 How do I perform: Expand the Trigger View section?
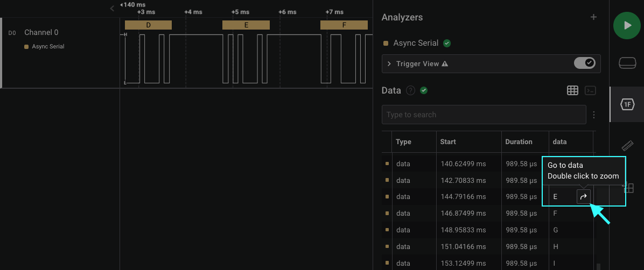pos(389,63)
